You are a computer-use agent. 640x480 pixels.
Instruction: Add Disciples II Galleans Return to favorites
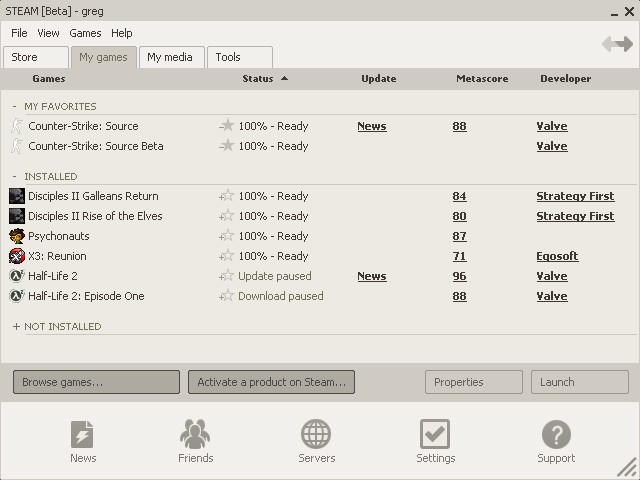227,196
